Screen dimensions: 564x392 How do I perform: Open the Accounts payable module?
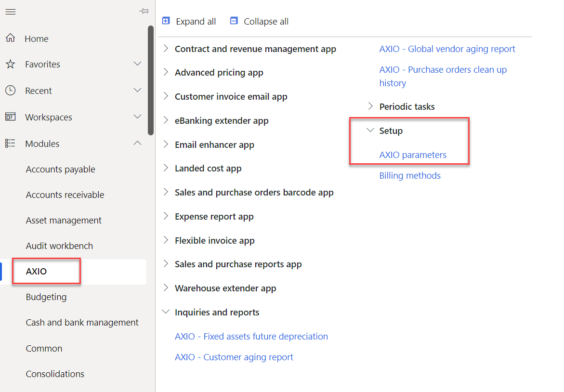click(61, 170)
